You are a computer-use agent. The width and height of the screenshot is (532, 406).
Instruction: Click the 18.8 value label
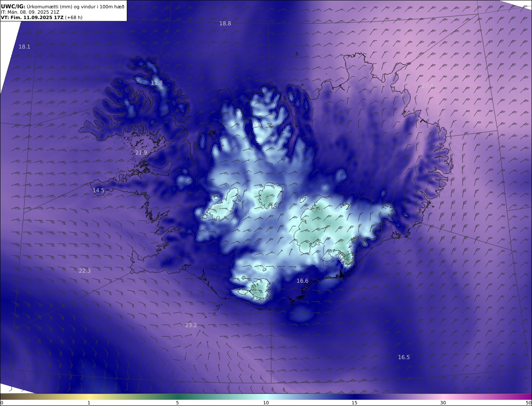coord(225,24)
